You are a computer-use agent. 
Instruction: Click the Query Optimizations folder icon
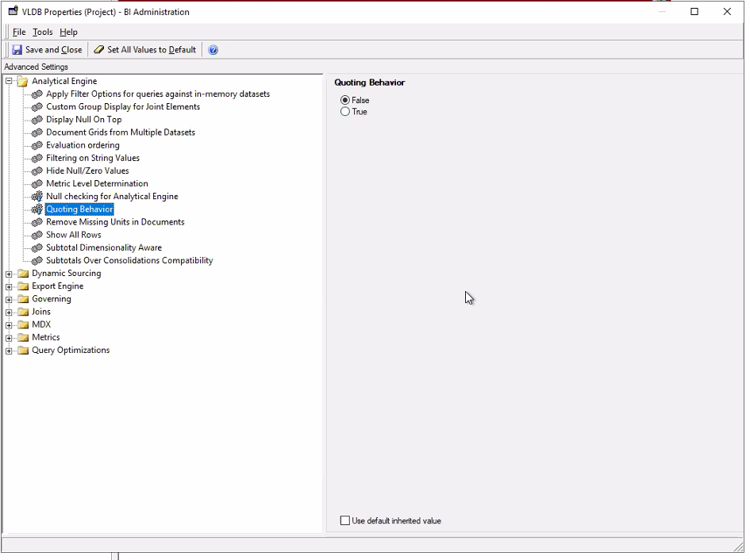[x=22, y=350]
